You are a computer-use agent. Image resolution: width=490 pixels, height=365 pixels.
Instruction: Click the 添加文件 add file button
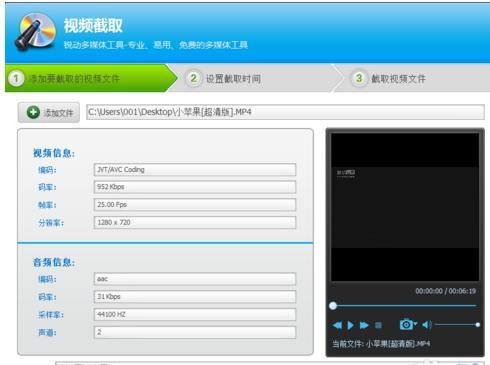tap(49, 112)
